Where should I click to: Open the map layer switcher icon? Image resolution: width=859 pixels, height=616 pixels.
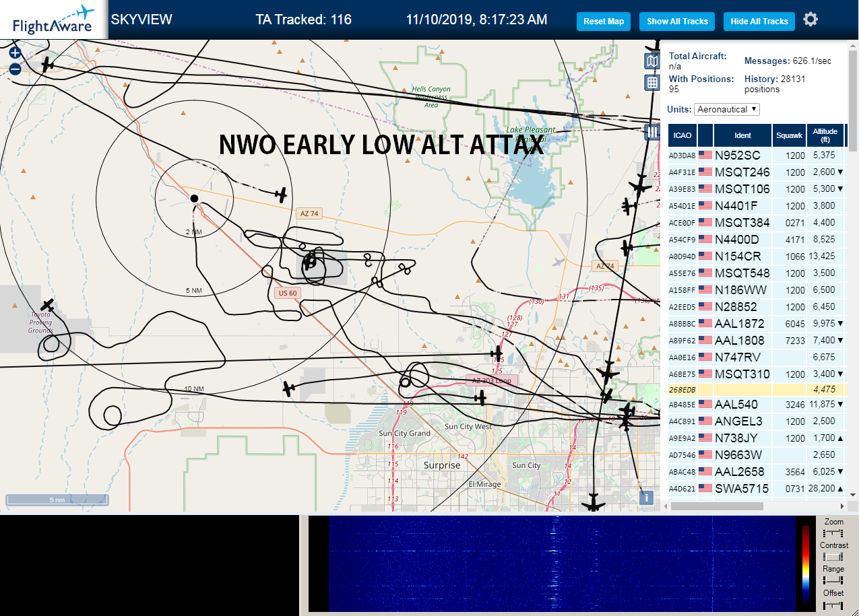point(651,62)
